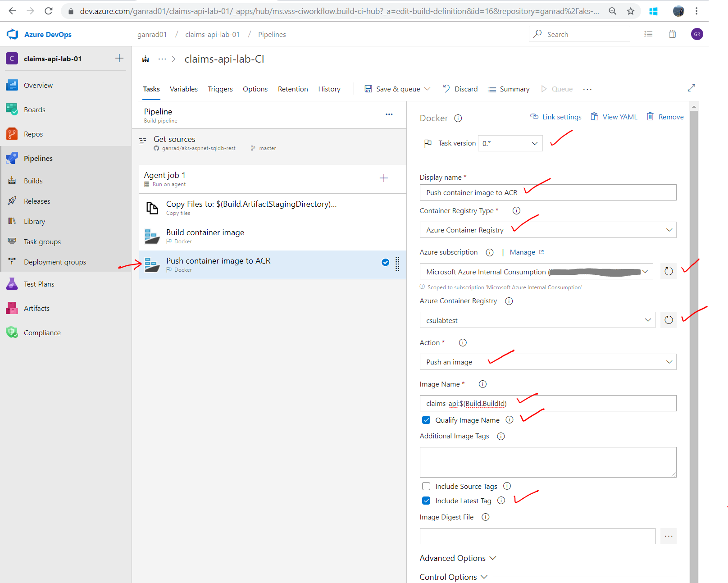
Task: Open Artifacts in the sidebar
Action: coord(36,308)
